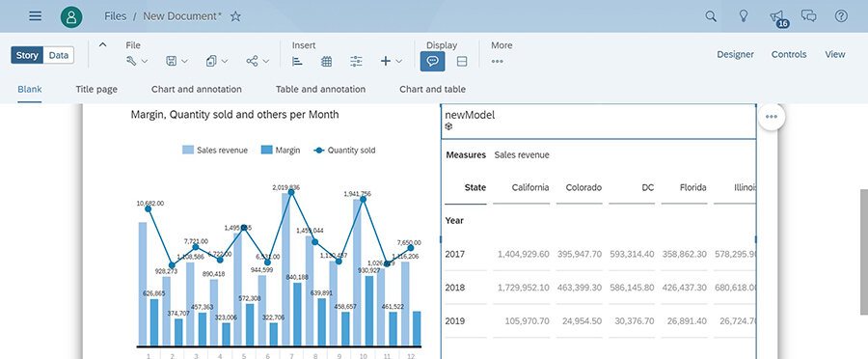Open the user profile avatar
The width and height of the screenshot is (868, 359).
(71, 16)
